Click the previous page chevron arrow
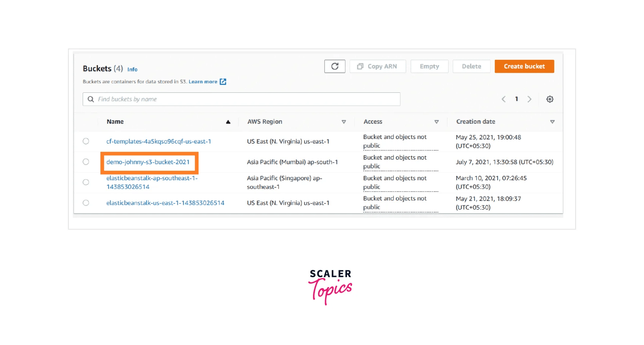Screen dimensions: 644x345 (x=503, y=99)
